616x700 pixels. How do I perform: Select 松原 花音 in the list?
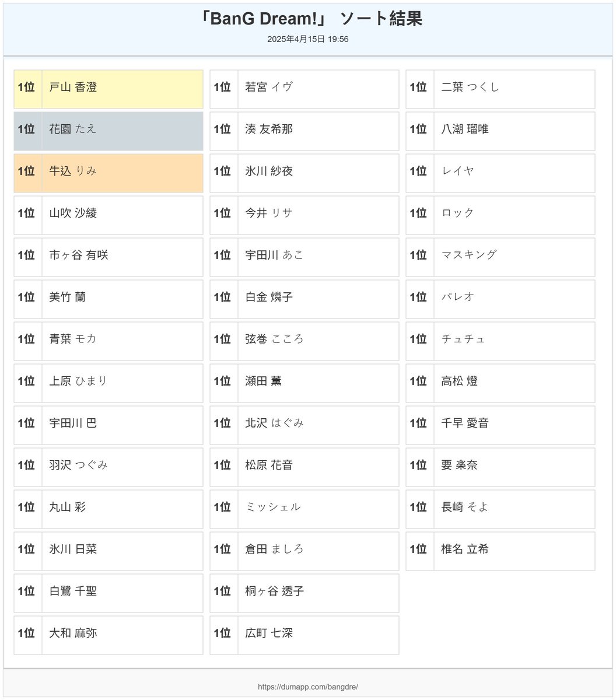pyautogui.click(x=304, y=467)
